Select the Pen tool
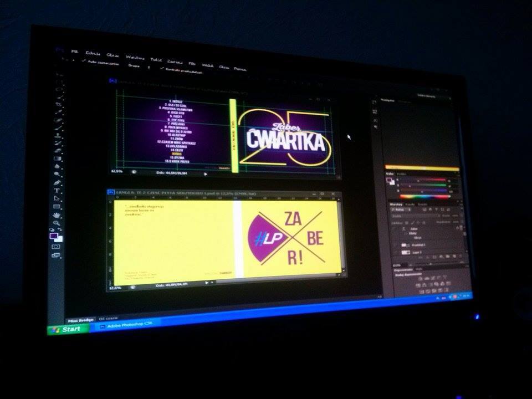The width and height of the screenshot is (532, 399). (x=57, y=182)
